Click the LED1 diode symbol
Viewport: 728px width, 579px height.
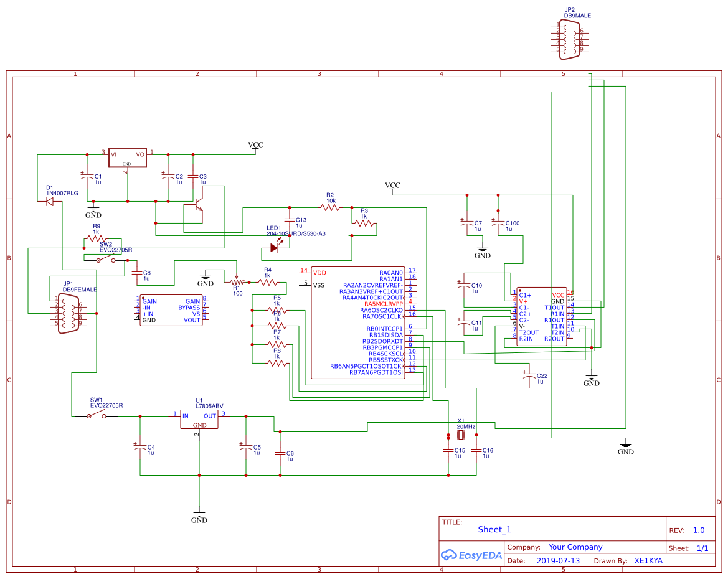coord(274,248)
